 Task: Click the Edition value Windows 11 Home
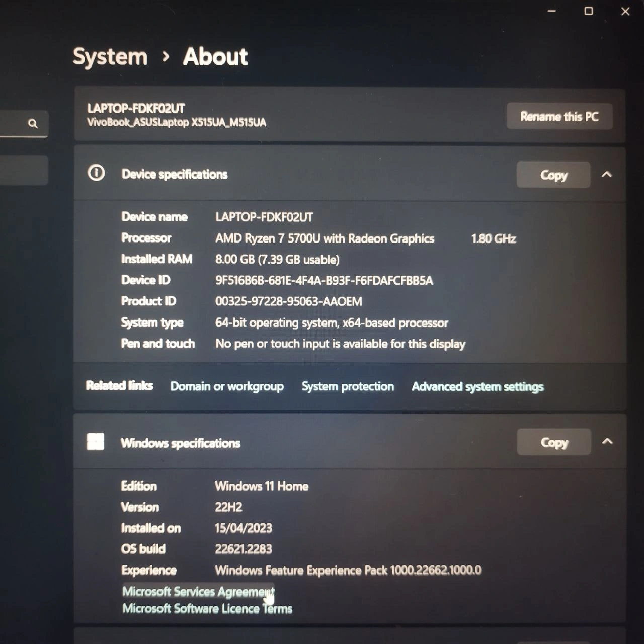(x=262, y=486)
